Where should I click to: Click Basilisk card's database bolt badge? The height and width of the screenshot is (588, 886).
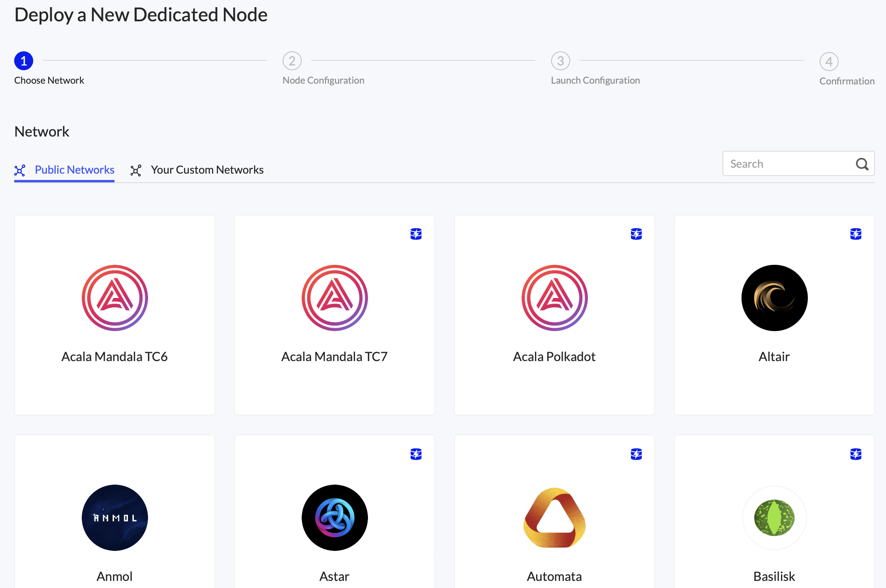856,454
